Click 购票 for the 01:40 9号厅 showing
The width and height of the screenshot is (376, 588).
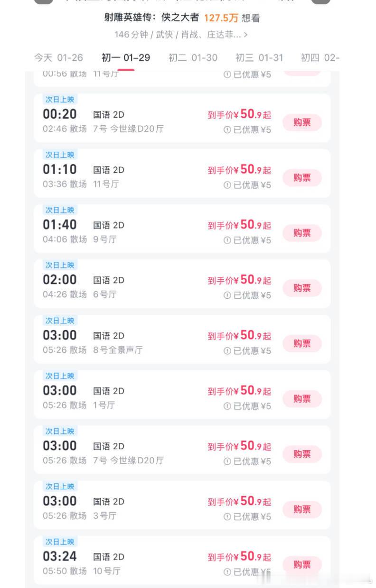pyautogui.click(x=302, y=233)
